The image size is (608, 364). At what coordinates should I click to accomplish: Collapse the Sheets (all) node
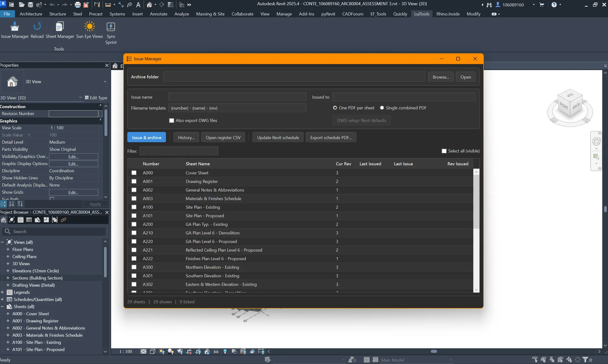point(2,307)
